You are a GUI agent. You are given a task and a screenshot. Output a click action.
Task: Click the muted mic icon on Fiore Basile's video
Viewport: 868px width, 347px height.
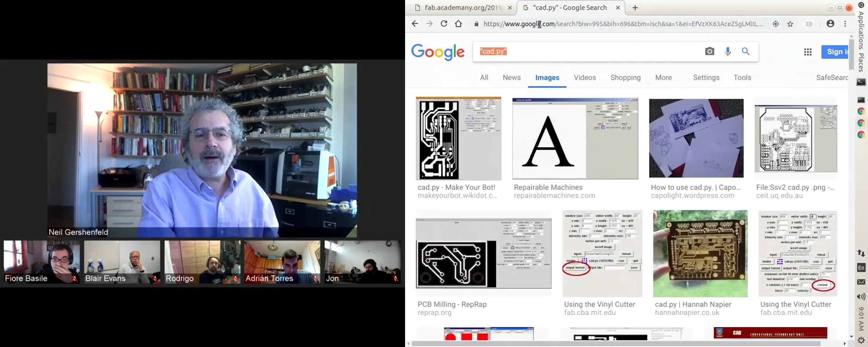point(75,278)
